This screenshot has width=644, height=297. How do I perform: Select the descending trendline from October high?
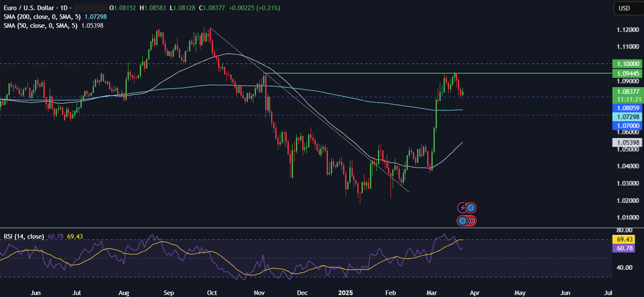pyautogui.click(x=309, y=110)
